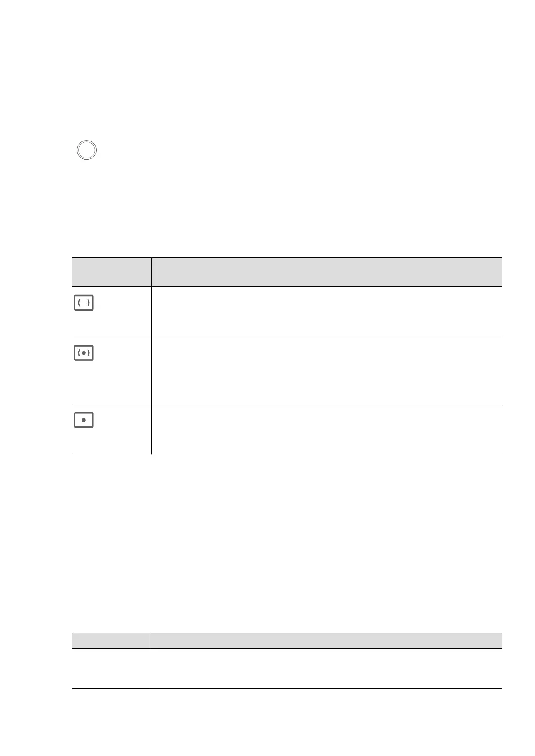Click description cell beside the bracketed-dot metering icon
This screenshot has width=535, height=756.
click(x=326, y=370)
